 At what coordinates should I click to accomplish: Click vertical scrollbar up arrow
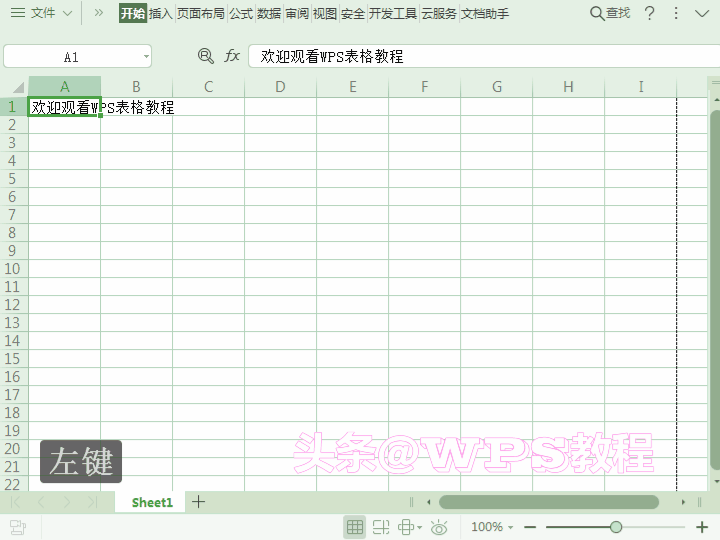pos(716,100)
